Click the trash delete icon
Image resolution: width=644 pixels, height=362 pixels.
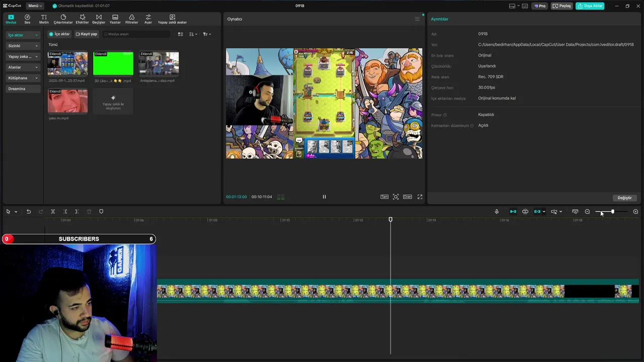(x=89, y=212)
